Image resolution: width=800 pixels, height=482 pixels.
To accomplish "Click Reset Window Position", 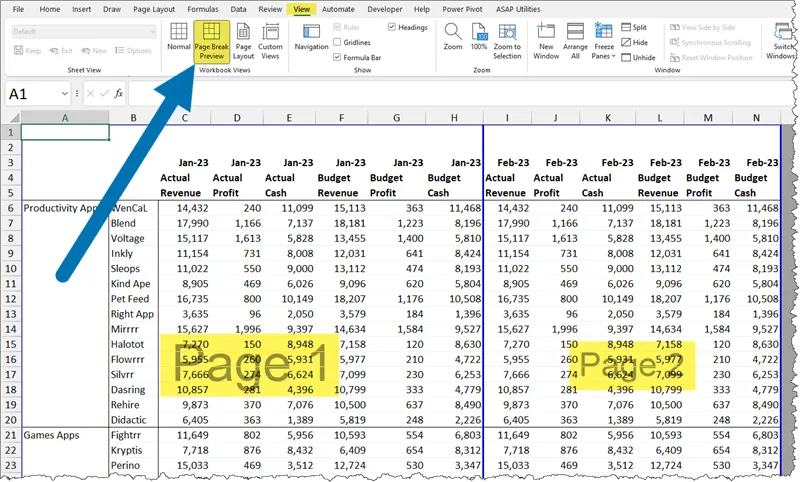I will coord(711,58).
